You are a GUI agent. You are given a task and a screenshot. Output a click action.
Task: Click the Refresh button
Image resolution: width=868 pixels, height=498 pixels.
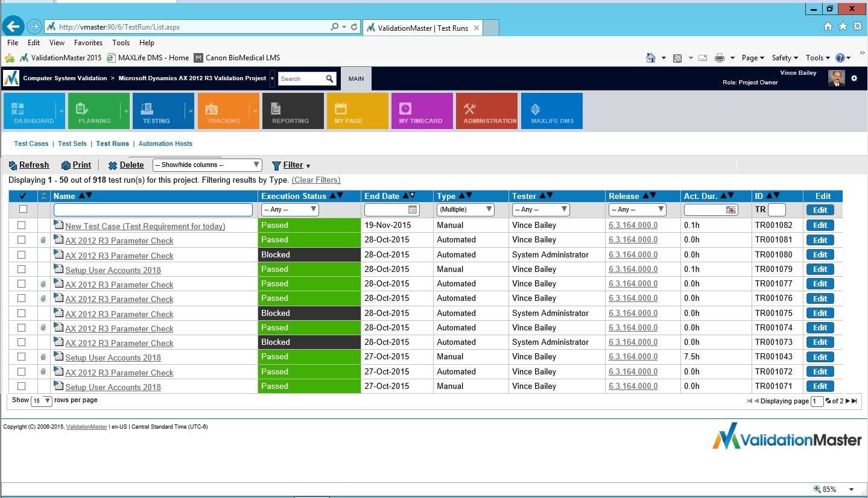click(x=29, y=165)
